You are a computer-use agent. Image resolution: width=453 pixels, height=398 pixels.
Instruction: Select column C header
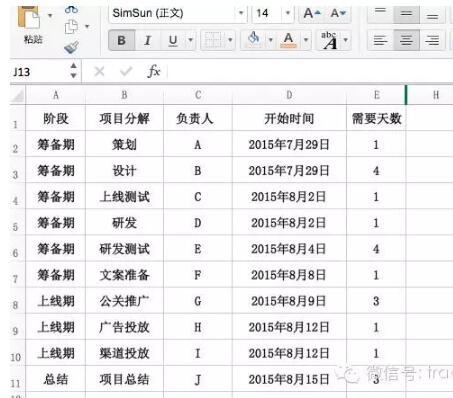click(x=198, y=95)
